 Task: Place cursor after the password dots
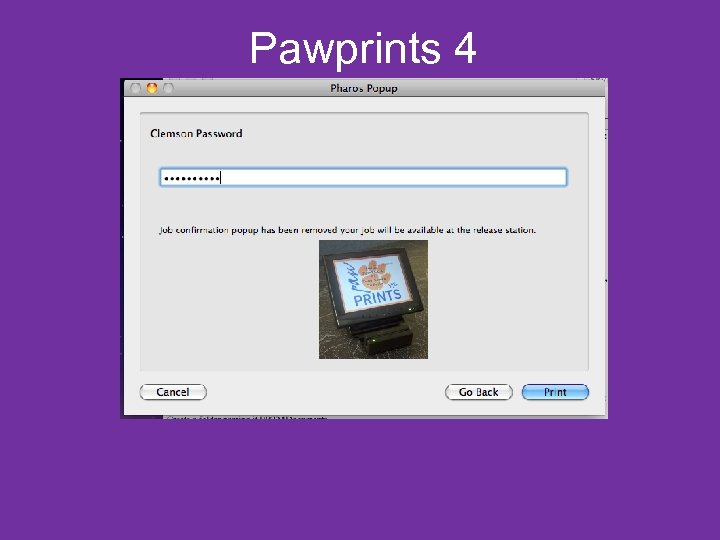click(221, 178)
